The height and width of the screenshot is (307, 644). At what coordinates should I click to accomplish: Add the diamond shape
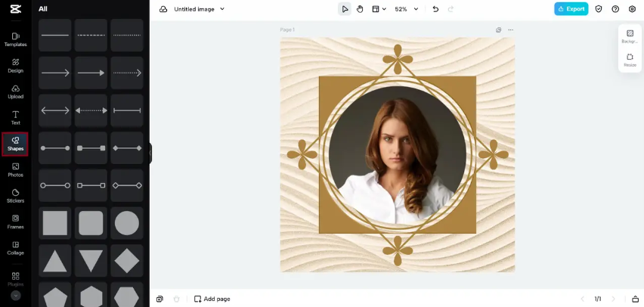pos(127,261)
